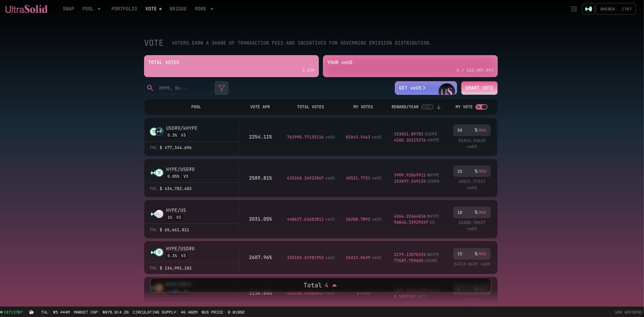Click the HYPE/US pool token icon
The image size is (644, 317).
(156, 214)
